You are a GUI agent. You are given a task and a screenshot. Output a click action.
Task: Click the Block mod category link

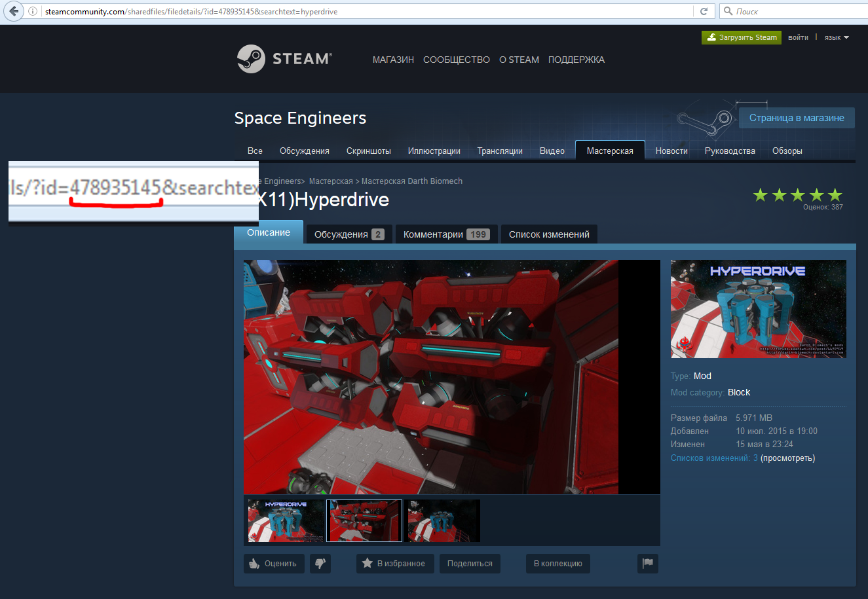[x=739, y=392]
